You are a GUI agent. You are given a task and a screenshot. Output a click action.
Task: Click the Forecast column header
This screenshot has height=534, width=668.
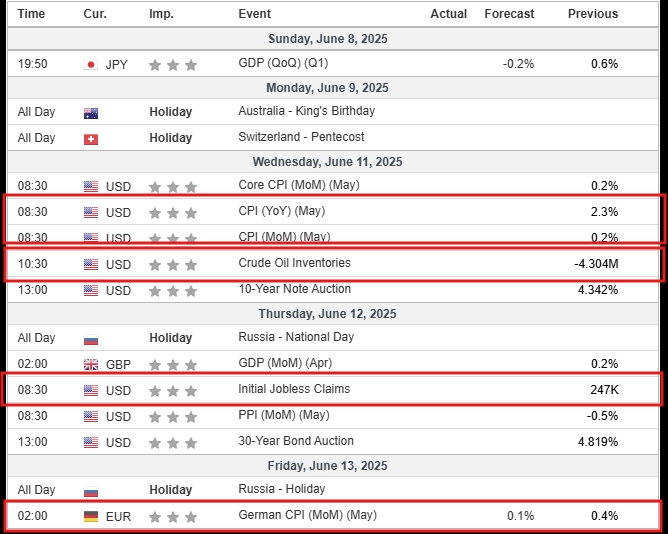point(509,14)
